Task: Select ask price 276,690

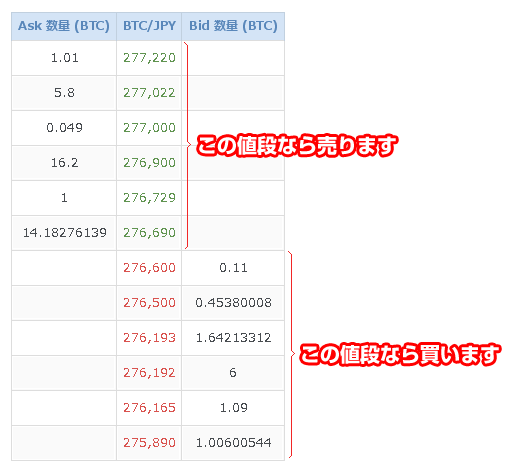Action: point(149,233)
